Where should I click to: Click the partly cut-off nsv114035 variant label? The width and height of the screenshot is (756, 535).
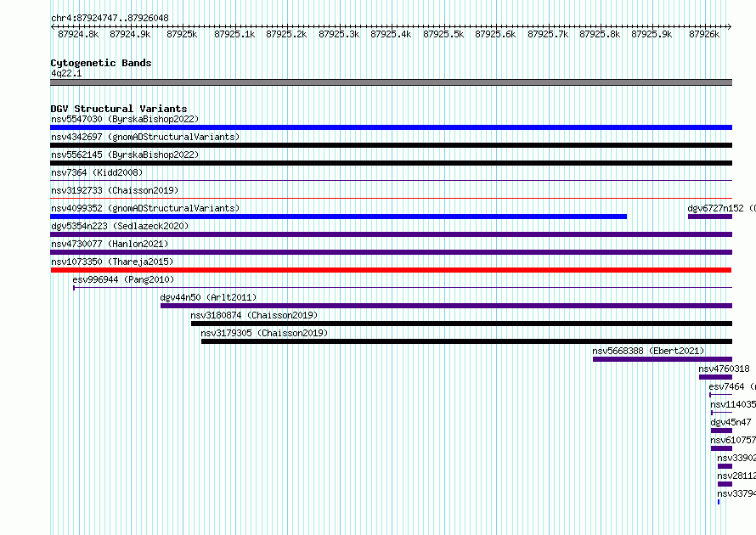[x=733, y=404]
